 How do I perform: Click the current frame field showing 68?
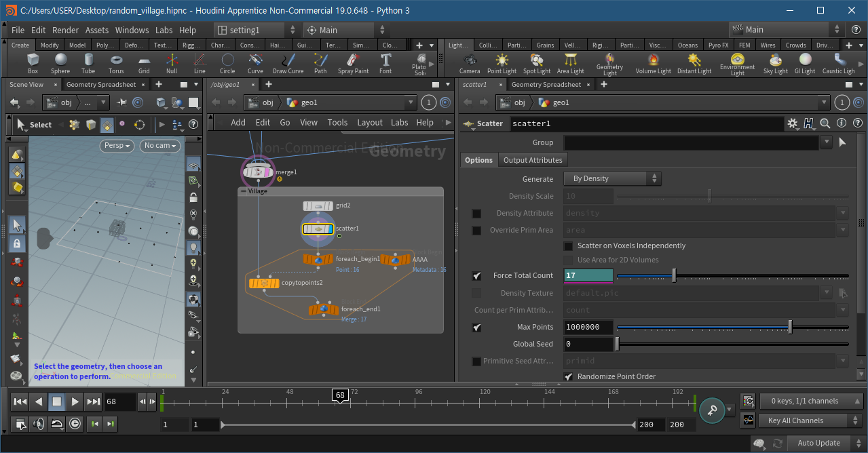click(x=120, y=401)
